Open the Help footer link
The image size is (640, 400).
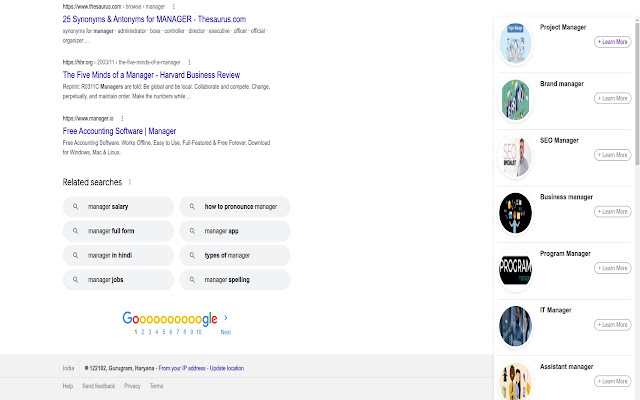tap(68, 386)
